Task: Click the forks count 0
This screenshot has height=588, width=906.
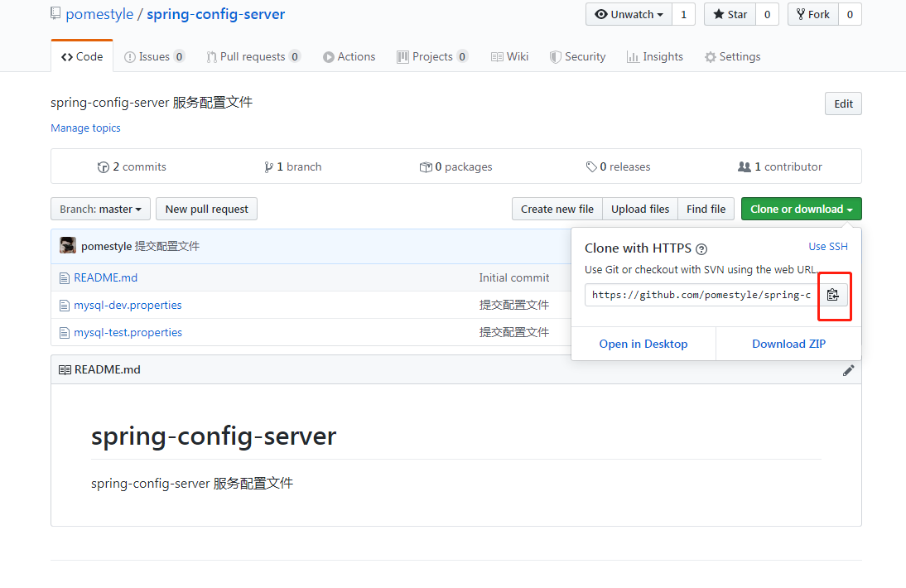Action: (x=850, y=14)
